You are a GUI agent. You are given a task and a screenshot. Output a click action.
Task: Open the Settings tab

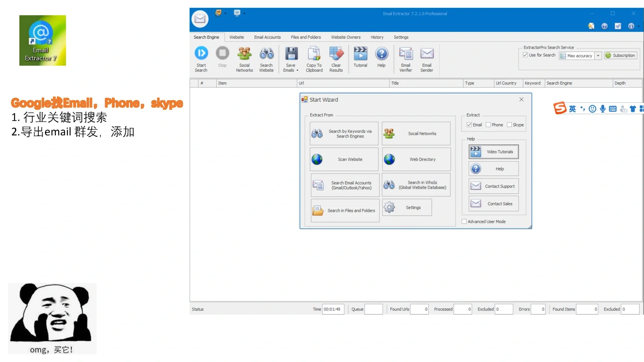(x=401, y=37)
